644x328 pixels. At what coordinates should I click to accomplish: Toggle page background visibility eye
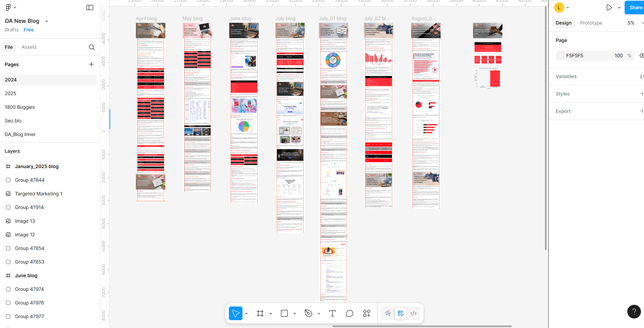coord(641,56)
